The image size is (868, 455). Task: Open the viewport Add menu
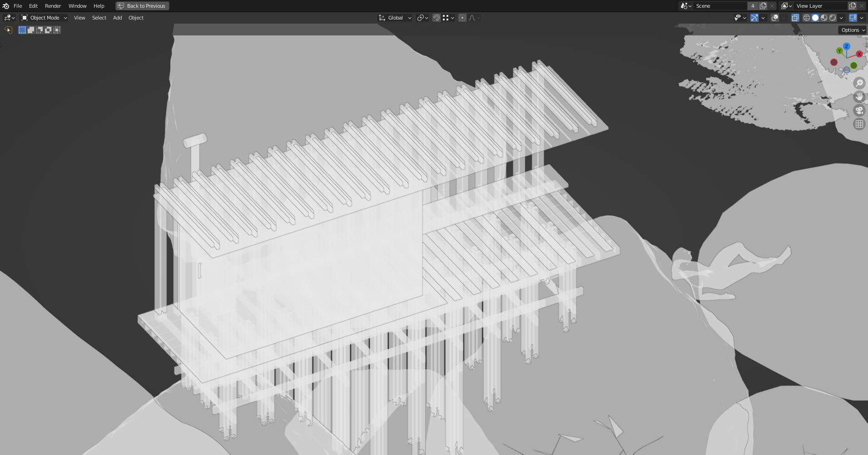tap(117, 18)
